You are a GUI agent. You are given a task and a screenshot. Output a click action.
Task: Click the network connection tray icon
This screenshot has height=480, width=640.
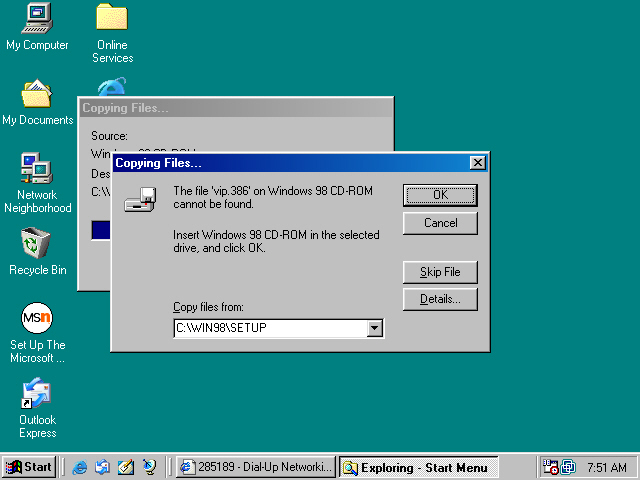[x=568, y=467]
